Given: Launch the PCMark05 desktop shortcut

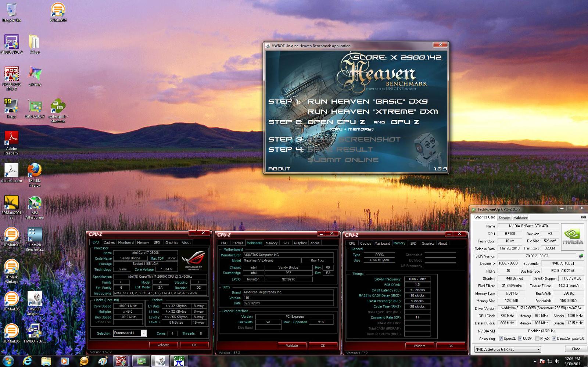Looking at the screenshot, I should (58, 12).
